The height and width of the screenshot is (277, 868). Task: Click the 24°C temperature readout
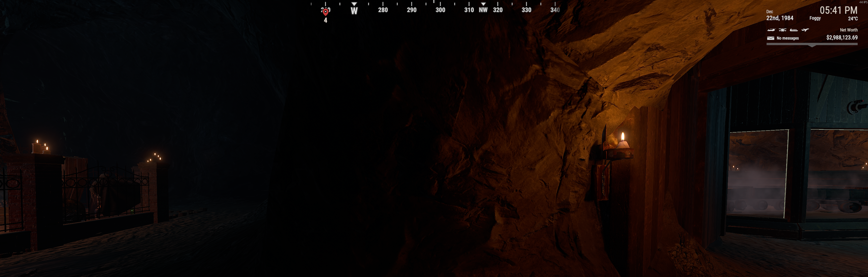click(853, 19)
